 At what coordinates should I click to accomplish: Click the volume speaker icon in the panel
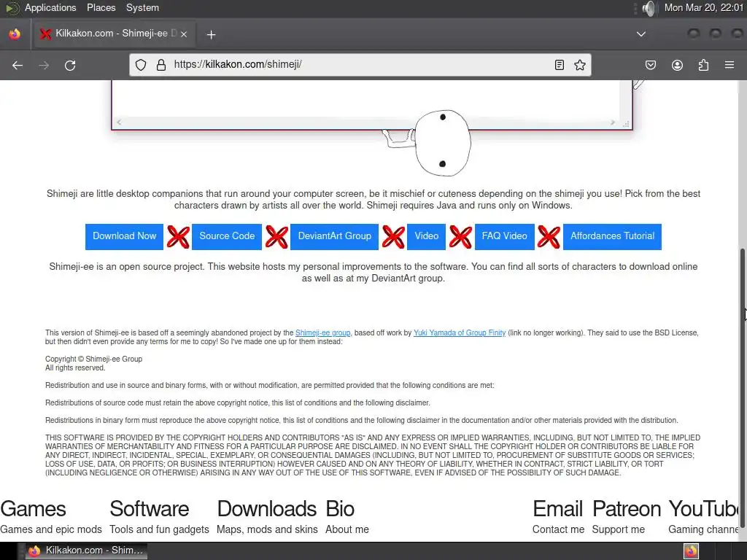[648, 8]
